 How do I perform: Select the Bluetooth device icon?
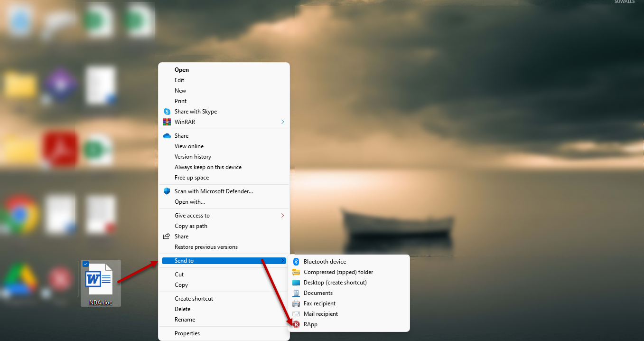click(296, 262)
